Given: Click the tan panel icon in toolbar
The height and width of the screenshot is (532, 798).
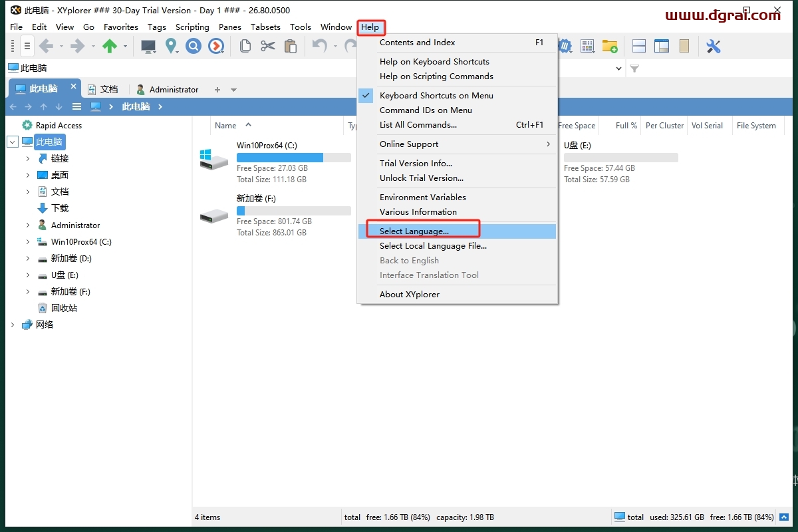Looking at the screenshot, I should 684,46.
